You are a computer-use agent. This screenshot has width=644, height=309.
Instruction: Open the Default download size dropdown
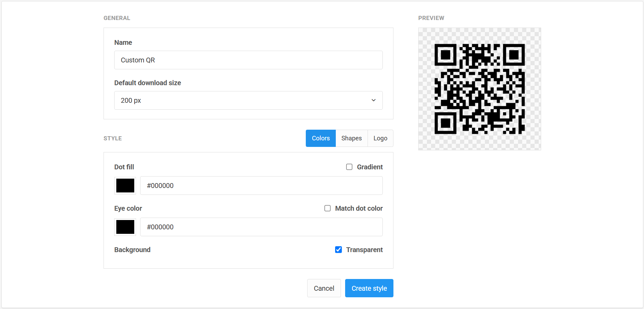coord(248,100)
